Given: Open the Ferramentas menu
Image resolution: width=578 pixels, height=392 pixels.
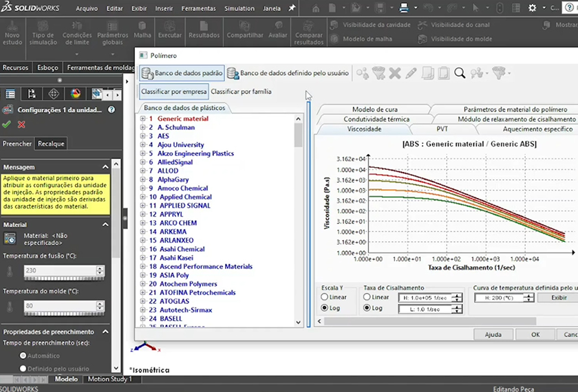Looking at the screenshot, I should pos(198,8).
